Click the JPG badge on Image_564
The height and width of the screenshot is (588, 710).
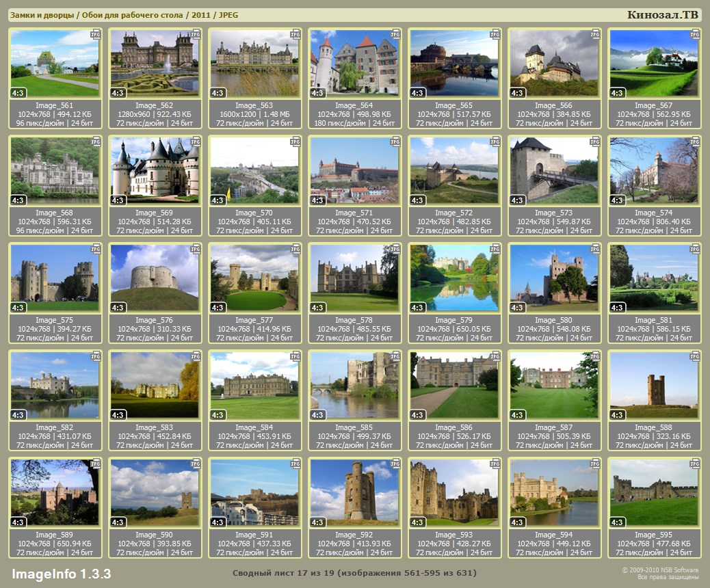(x=395, y=34)
